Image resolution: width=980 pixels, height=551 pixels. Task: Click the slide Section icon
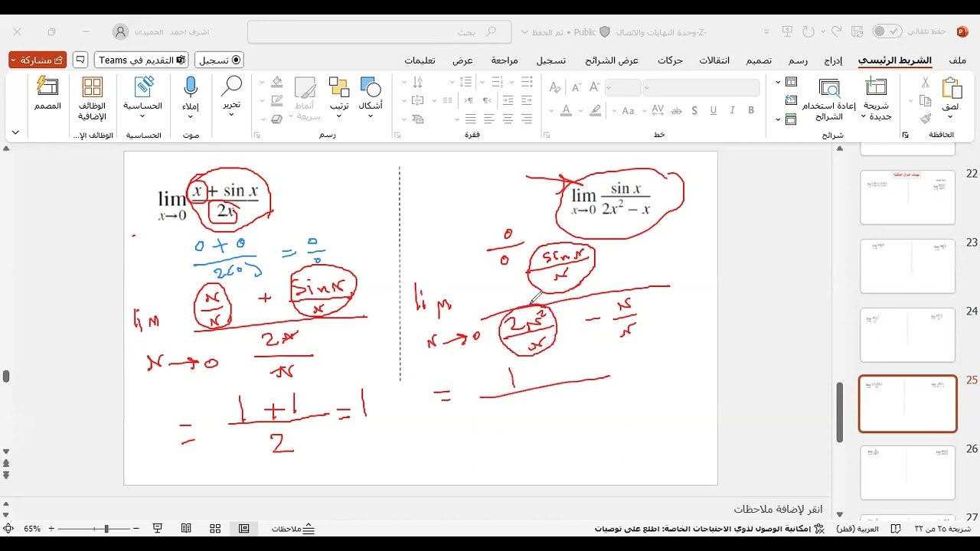tap(791, 119)
